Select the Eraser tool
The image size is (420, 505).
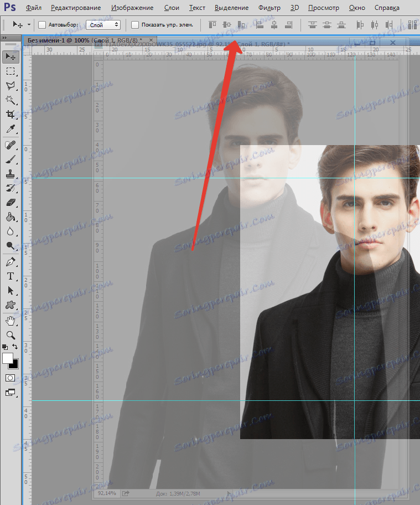coord(11,203)
